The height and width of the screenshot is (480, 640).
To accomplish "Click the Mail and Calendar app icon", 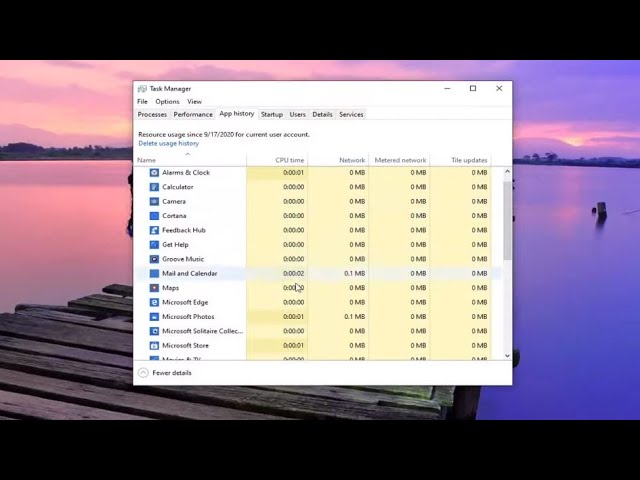I will (154, 273).
